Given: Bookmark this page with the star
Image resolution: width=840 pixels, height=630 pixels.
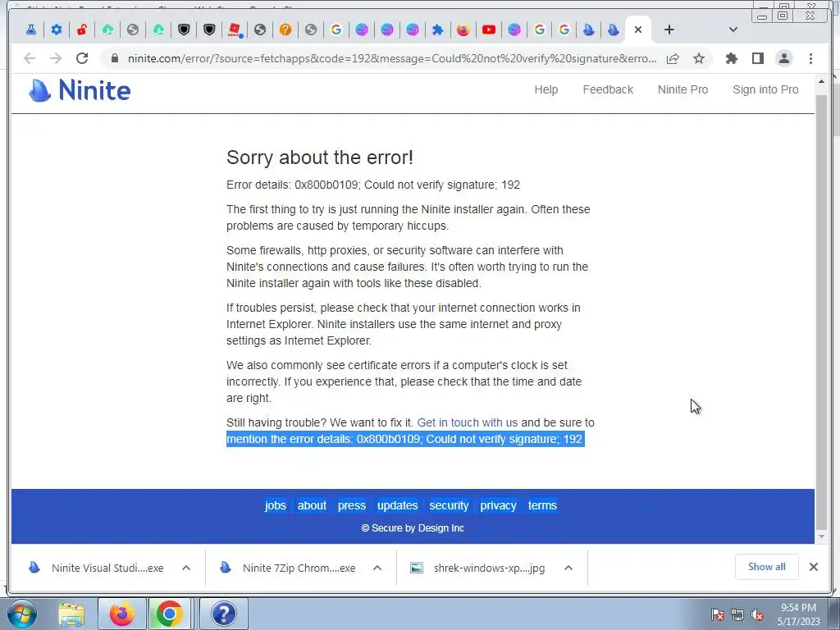Looking at the screenshot, I should 699,58.
